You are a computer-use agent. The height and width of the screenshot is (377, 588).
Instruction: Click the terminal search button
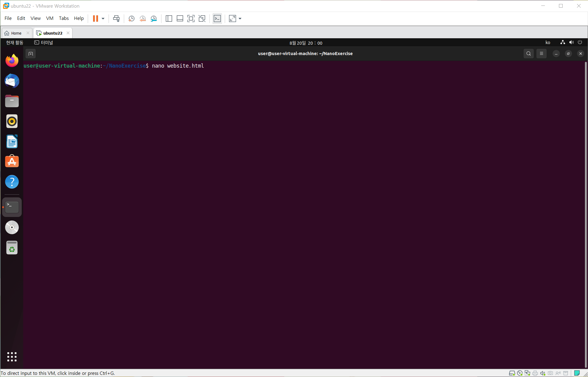(529, 54)
